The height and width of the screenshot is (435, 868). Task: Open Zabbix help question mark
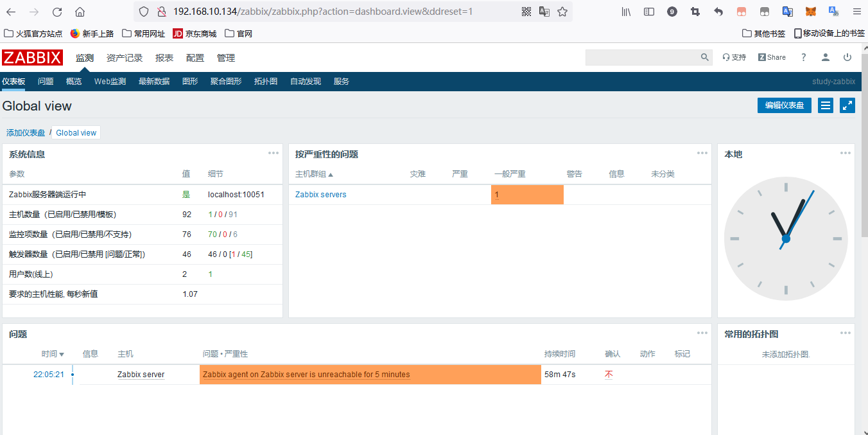(x=803, y=57)
